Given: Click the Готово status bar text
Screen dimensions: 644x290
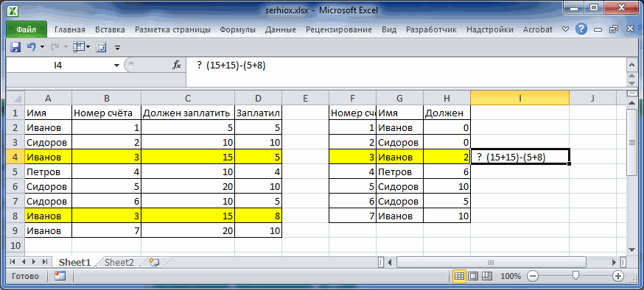Looking at the screenshot, I should (26, 276).
